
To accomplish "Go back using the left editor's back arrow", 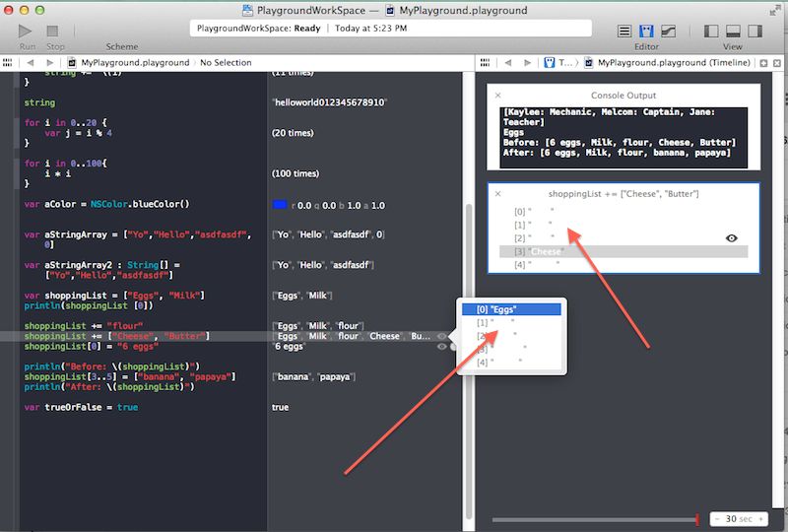I will 31,62.
